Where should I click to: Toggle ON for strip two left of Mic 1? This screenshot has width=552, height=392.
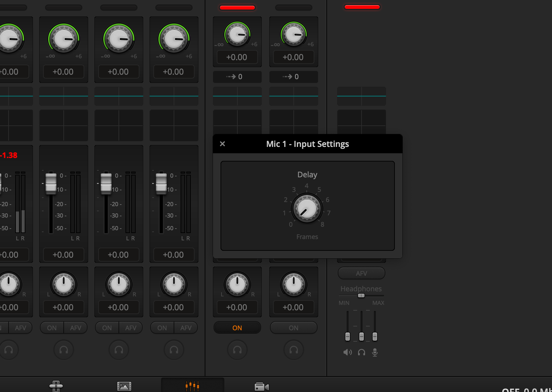(x=107, y=328)
